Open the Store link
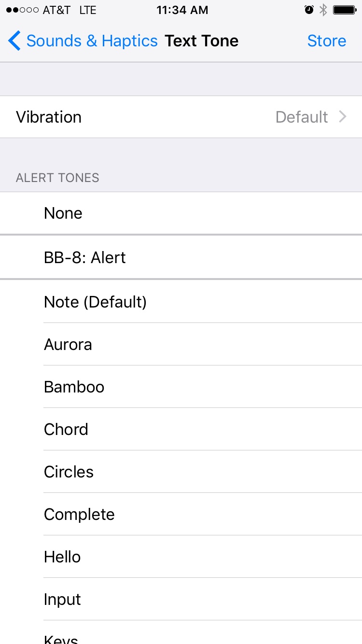Viewport: 362px width, 644px height. click(x=327, y=41)
